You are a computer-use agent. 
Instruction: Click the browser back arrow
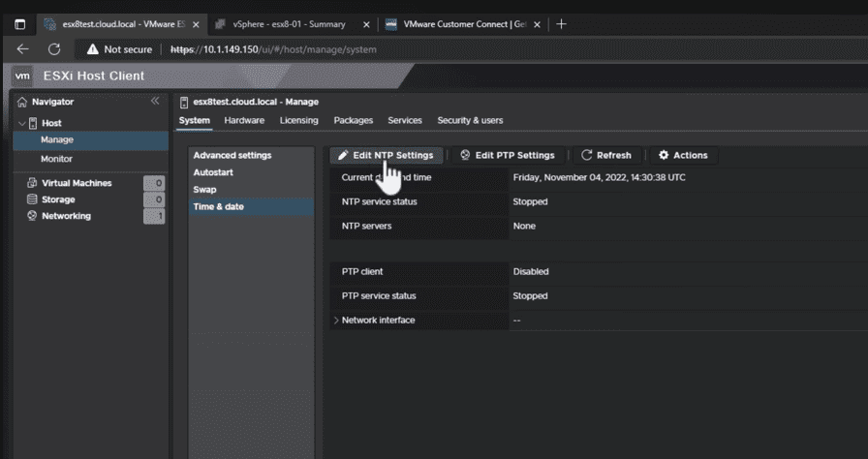point(23,48)
